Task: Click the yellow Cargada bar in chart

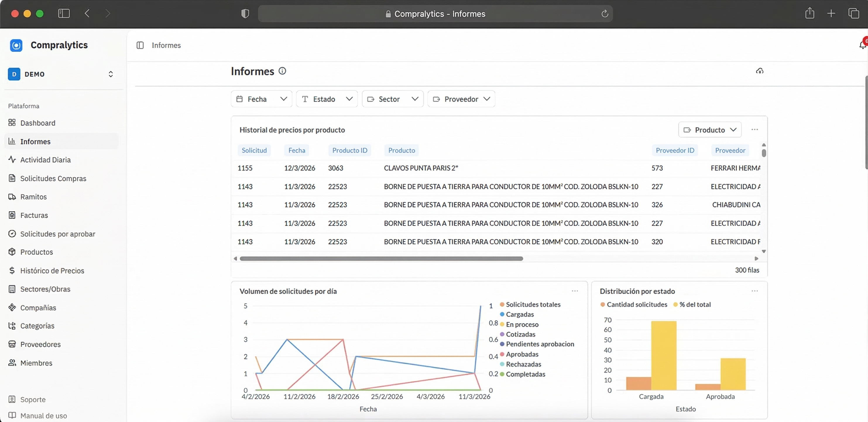Action: [663, 355]
